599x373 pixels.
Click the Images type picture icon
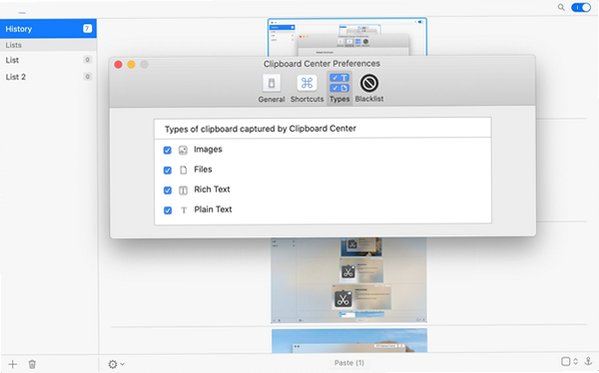183,150
